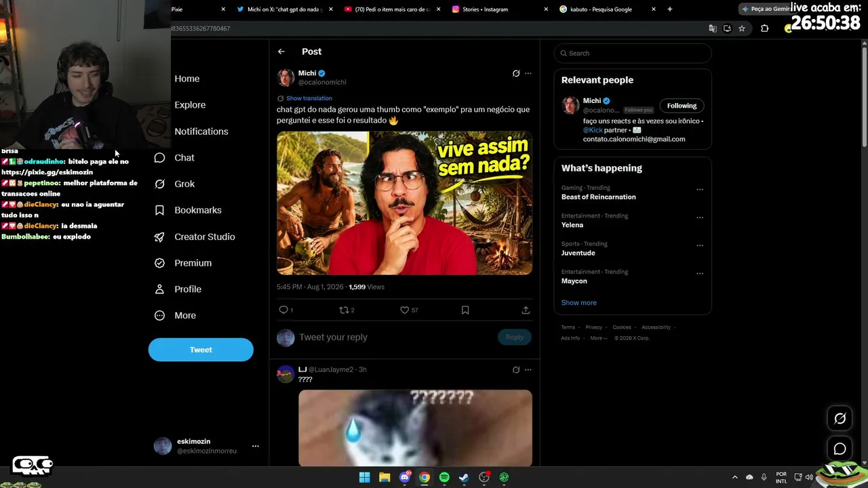This screenshot has width=868, height=488.
Task: Open the Yelena trending topic
Action: click(x=572, y=225)
